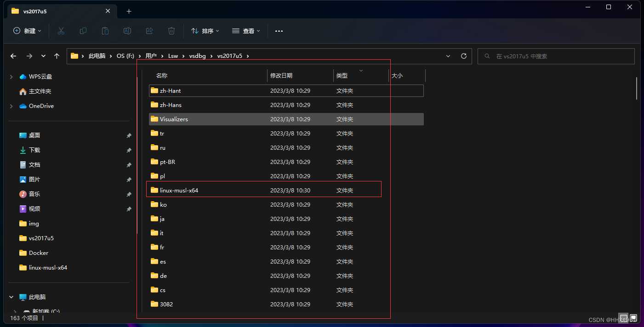Click the Cut icon in the toolbar
The height and width of the screenshot is (327, 644).
click(61, 31)
